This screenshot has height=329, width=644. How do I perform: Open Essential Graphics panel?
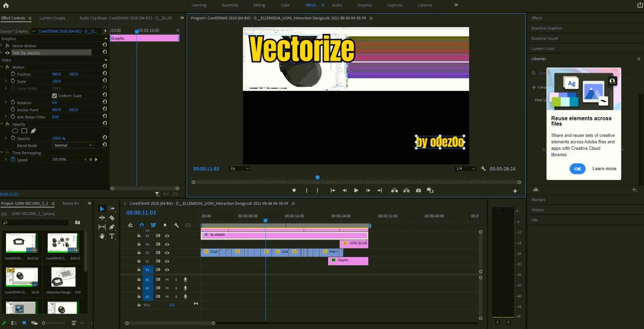[x=547, y=28]
